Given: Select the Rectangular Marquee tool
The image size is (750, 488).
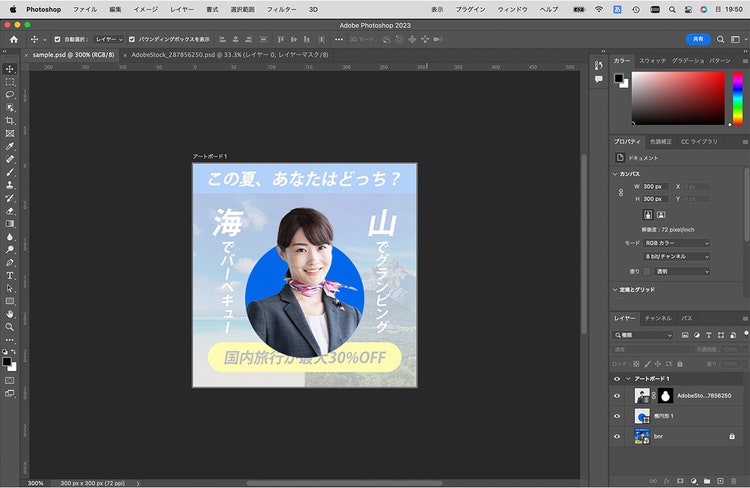Looking at the screenshot, I should point(10,82).
